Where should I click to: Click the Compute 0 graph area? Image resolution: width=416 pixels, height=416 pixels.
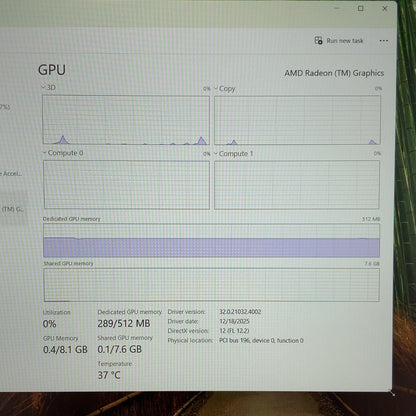click(x=127, y=185)
